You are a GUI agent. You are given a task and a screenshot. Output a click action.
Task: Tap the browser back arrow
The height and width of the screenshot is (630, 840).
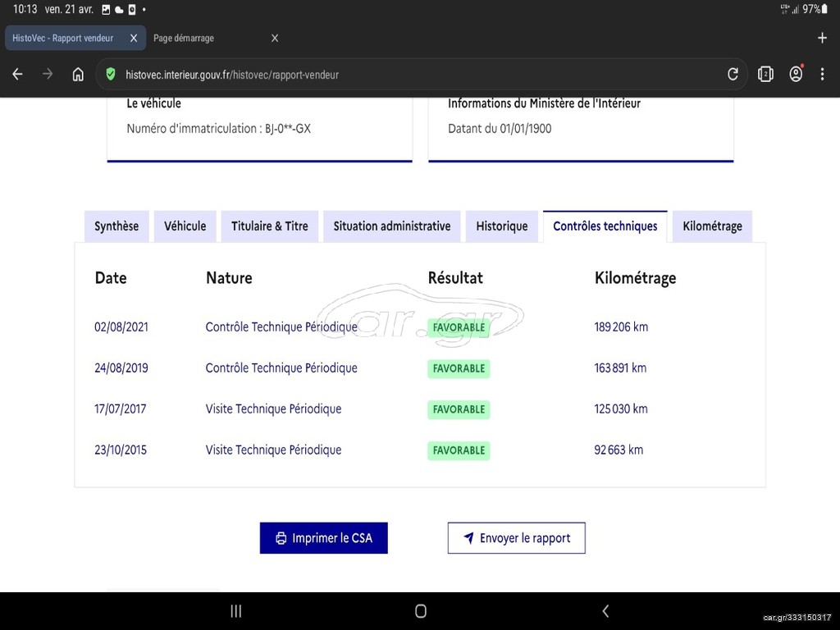(x=17, y=75)
